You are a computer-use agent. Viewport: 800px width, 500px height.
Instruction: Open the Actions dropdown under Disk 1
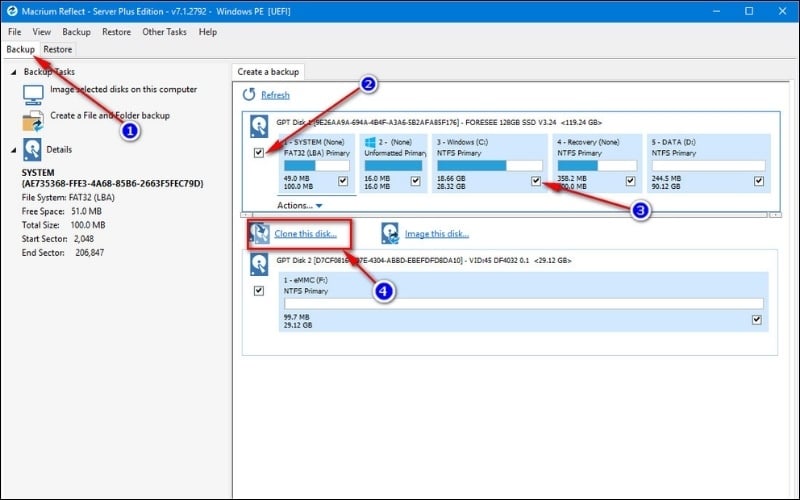point(300,205)
